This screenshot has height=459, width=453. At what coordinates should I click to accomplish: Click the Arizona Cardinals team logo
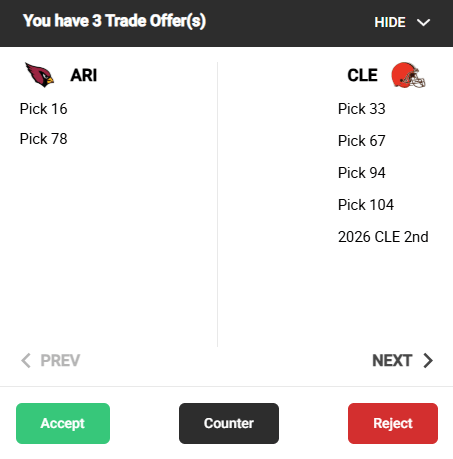pyautogui.click(x=40, y=75)
